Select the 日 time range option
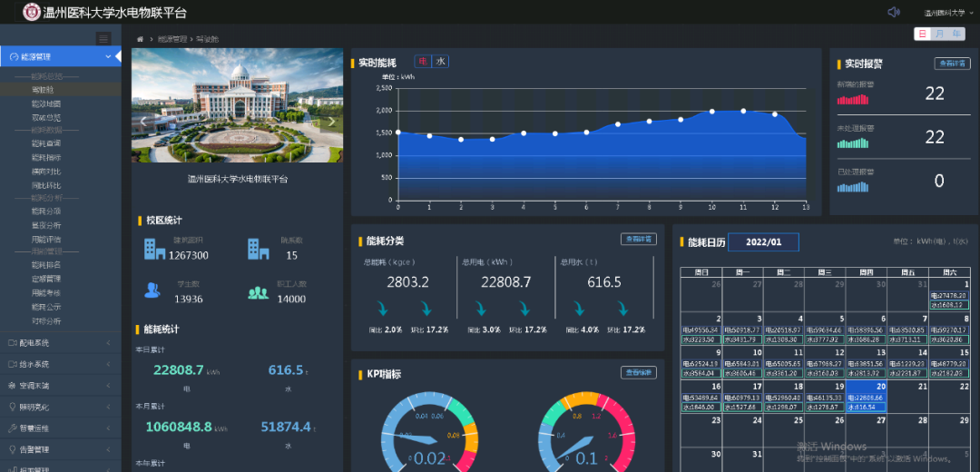The image size is (980, 472). click(923, 34)
